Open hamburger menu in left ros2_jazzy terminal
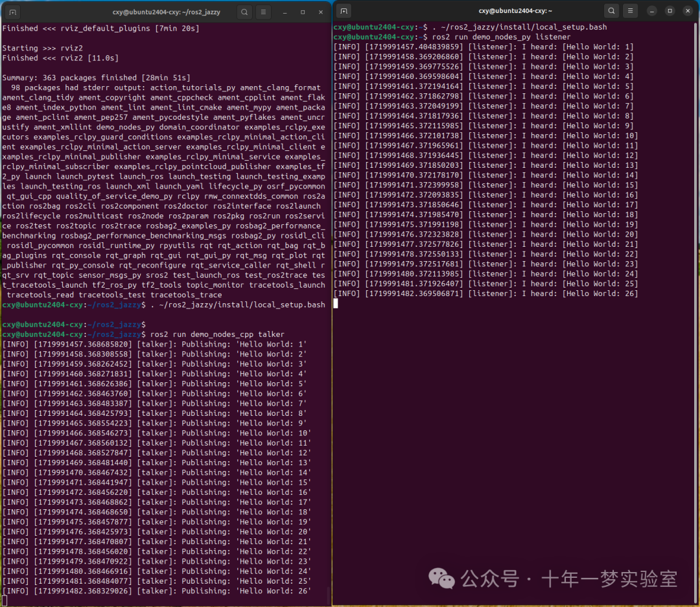 pyautogui.click(x=263, y=12)
